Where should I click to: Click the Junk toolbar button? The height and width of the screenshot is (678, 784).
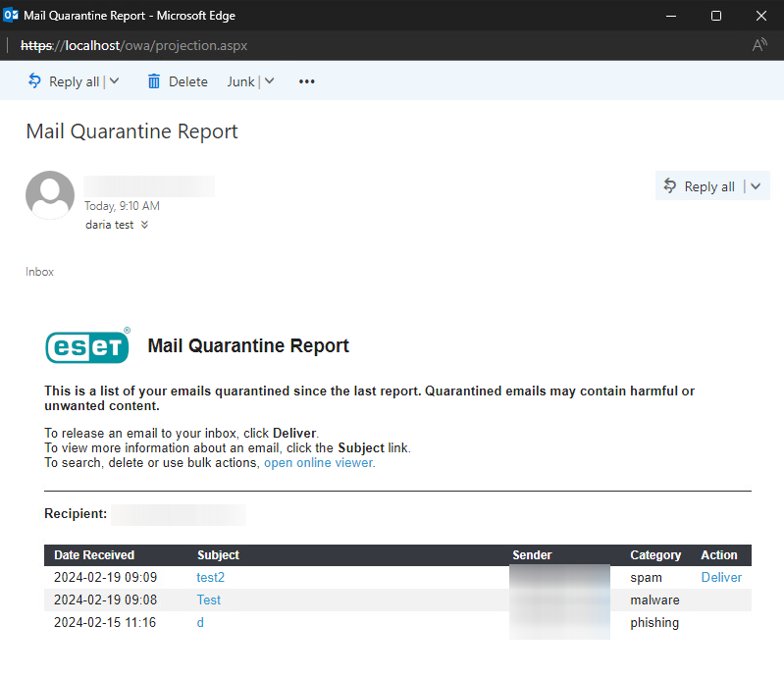pyautogui.click(x=240, y=81)
